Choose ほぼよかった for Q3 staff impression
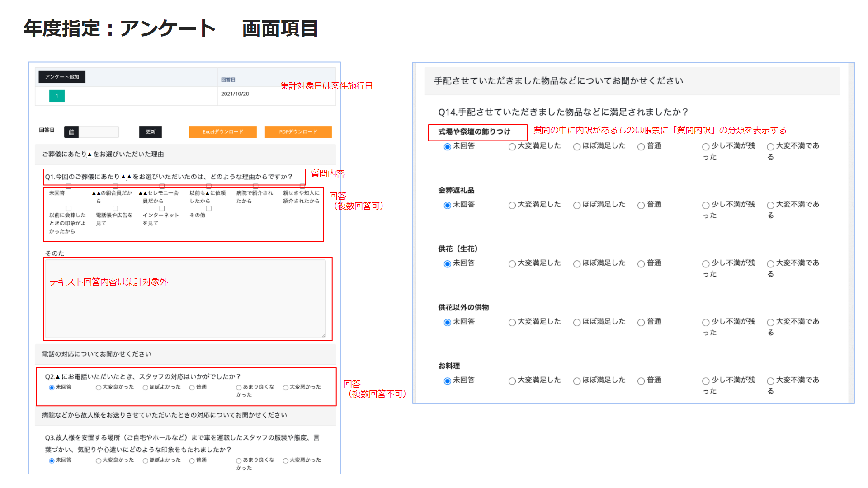Viewport: 868px width, 488px height. (x=146, y=461)
